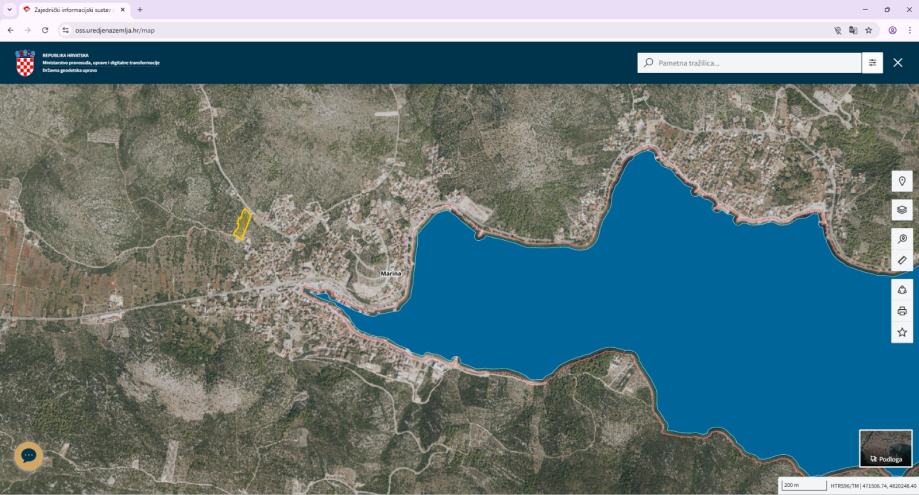Select the Zajednički informacijski sustav browser tab

70,9
